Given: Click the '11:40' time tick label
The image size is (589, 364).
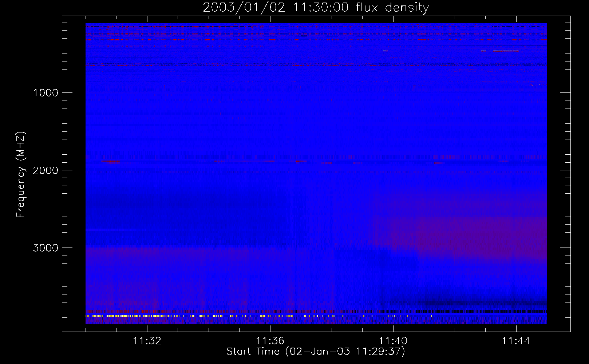Looking at the screenshot, I should [x=393, y=341].
